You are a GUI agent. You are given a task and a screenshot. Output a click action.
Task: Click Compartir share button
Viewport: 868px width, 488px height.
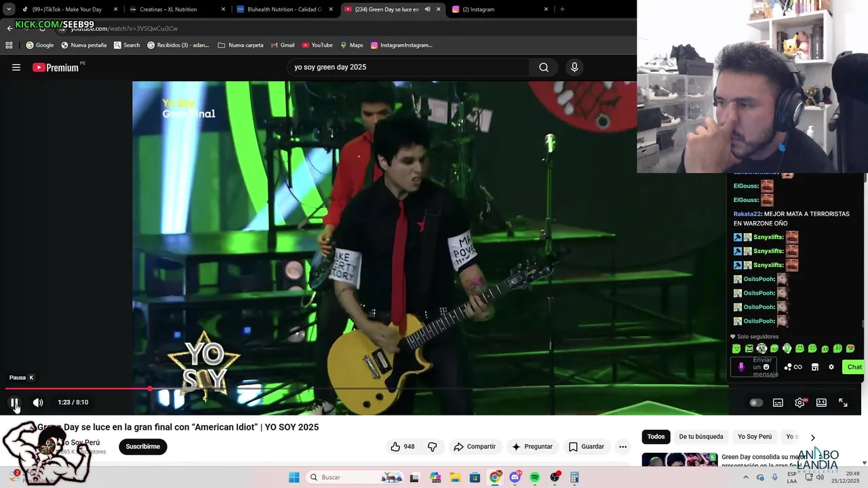[475, 447]
